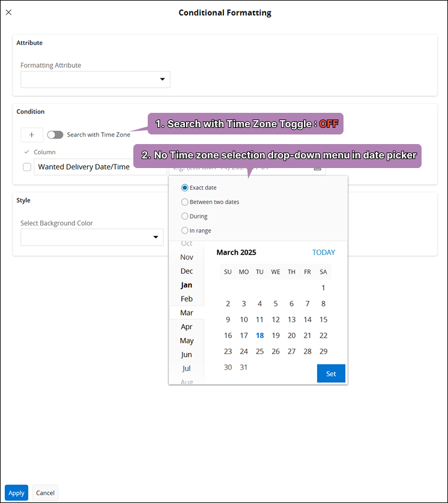Select March 1 in the calendar

(x=323, y=288)
